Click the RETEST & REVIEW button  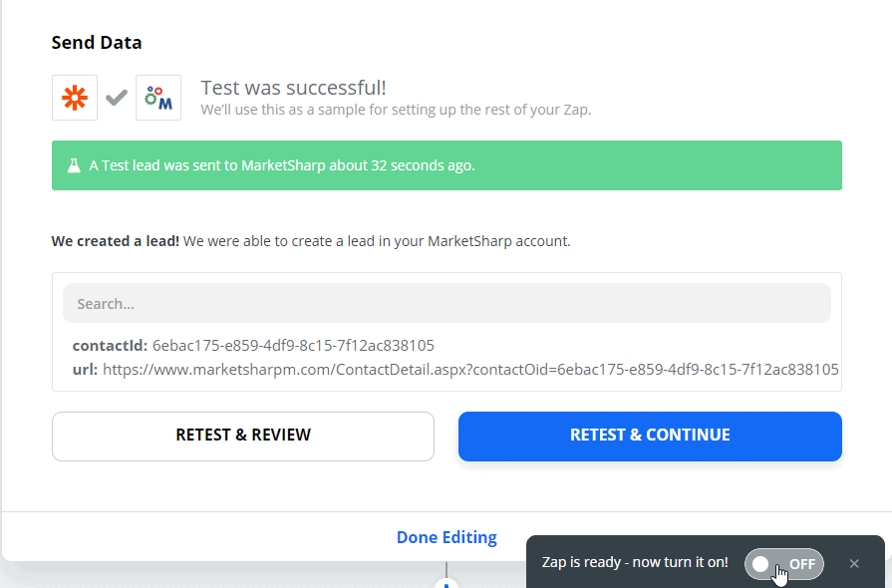click(243, 436)
